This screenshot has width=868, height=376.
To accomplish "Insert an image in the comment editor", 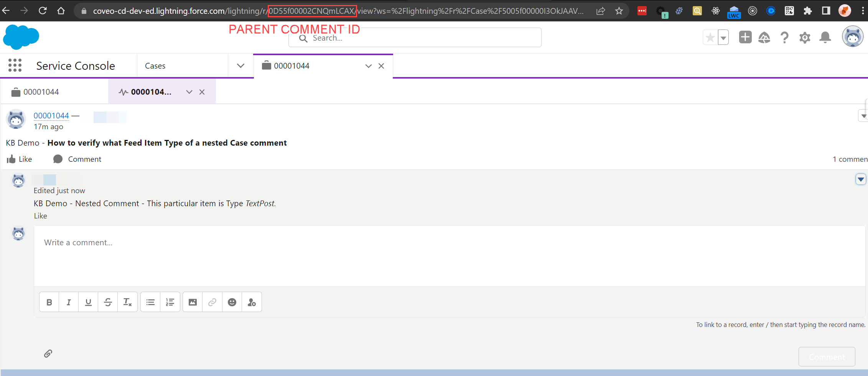I will [192, 302].
